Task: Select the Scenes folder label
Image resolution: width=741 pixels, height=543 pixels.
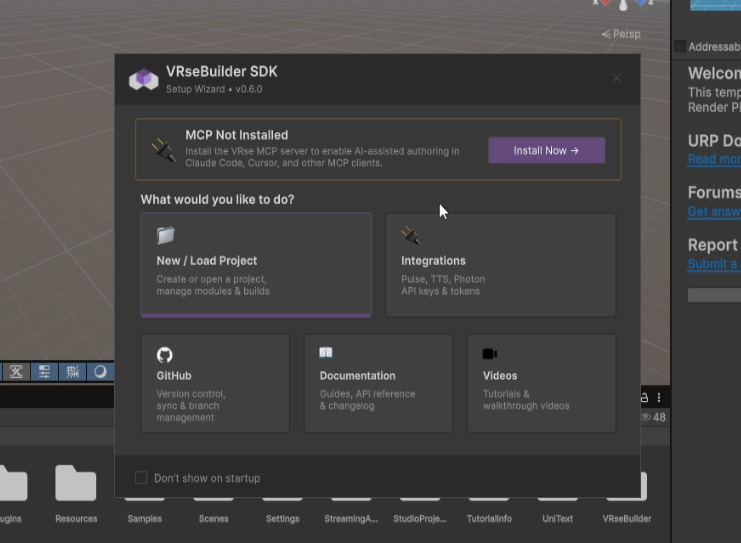Action: pos(214,518)
